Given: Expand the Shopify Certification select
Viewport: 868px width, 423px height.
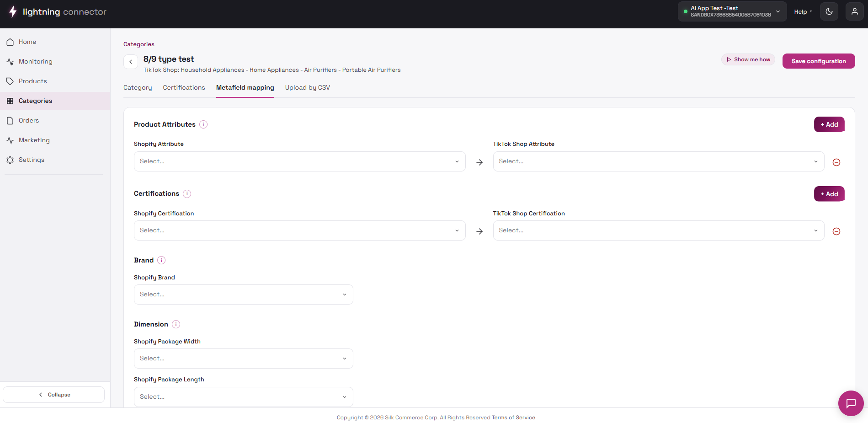Looking at the screenshot, I should pyautogui.click(x=299, y=230).
